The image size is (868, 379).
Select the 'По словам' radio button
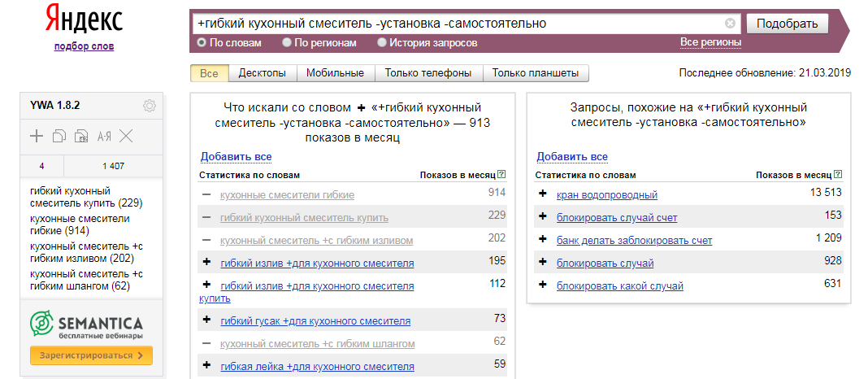pos(202,42)
